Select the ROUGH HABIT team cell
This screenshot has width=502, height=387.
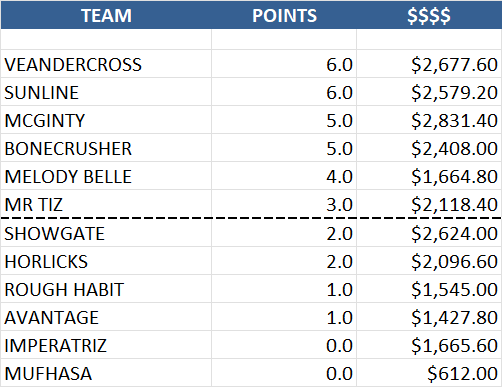click(x=106, y=289)
